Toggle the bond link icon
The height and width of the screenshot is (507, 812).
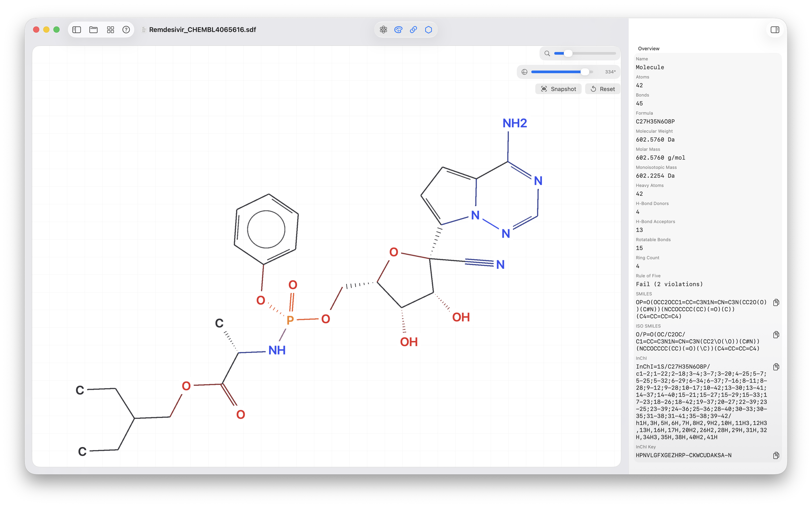(x=413, y=30)
